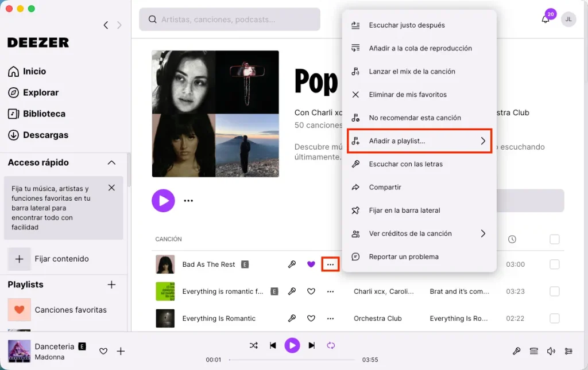The height and width of the screenshot is (370, 588).
Task: Open options for Everything is romantic f...
Action: tap(330, 291)
